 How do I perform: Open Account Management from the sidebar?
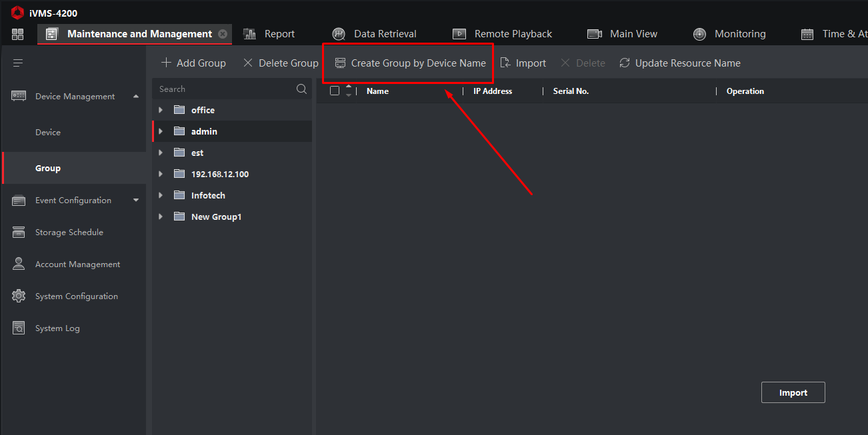tap(77, 264)
